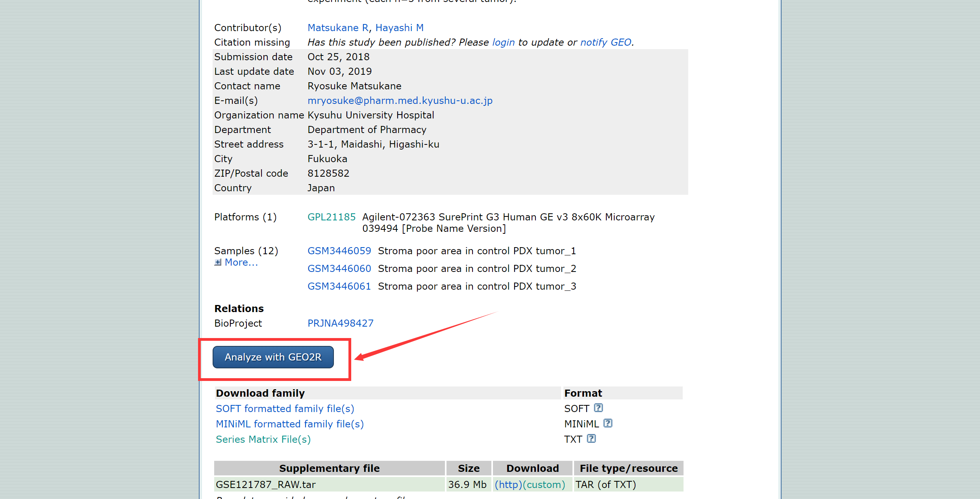
Task: Click the Oct 25, 2018 submission date
Action: (338, 57)
